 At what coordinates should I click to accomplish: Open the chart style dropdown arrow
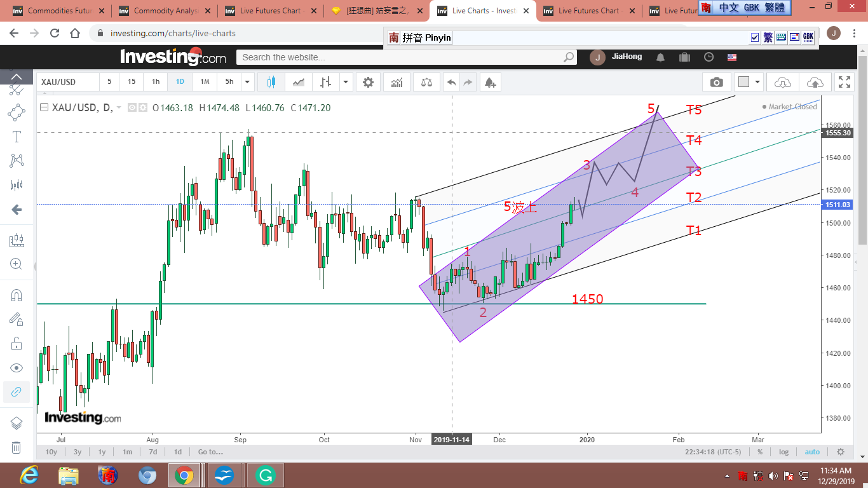(346, 82)
